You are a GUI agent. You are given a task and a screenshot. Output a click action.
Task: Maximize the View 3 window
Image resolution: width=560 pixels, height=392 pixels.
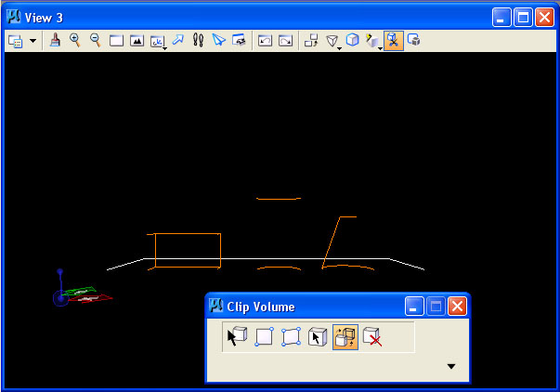pyautogui.click(x=523, y=17)
